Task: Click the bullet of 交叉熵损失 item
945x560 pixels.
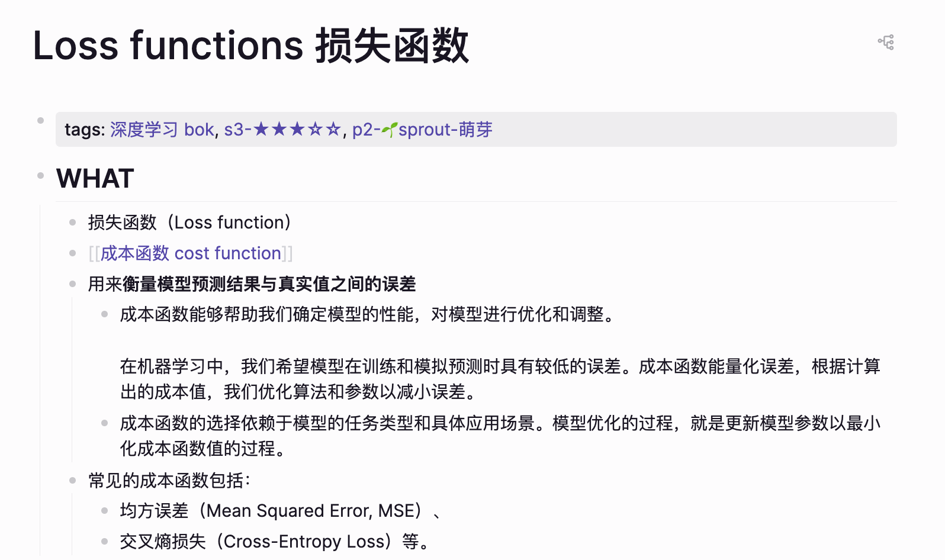Action: pyautogui.click(x=104, y=542)
